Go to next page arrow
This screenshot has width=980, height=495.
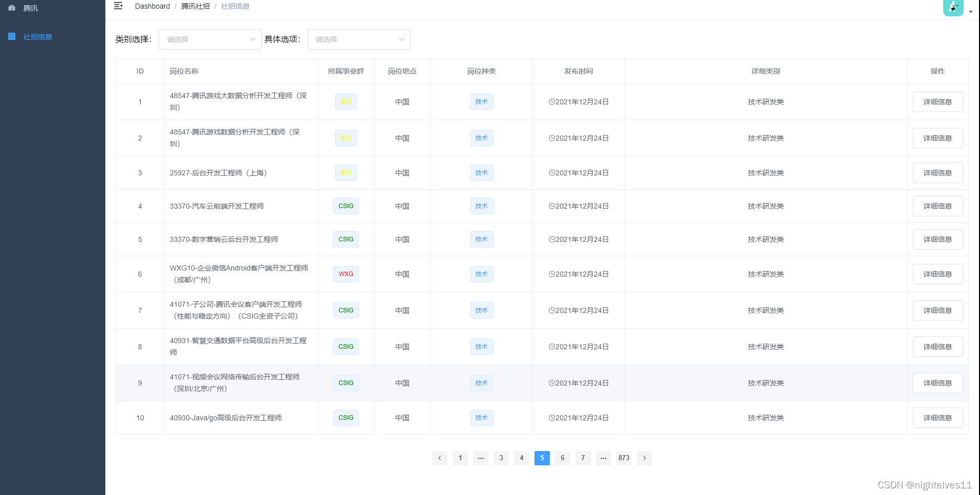tap(644, 458)
